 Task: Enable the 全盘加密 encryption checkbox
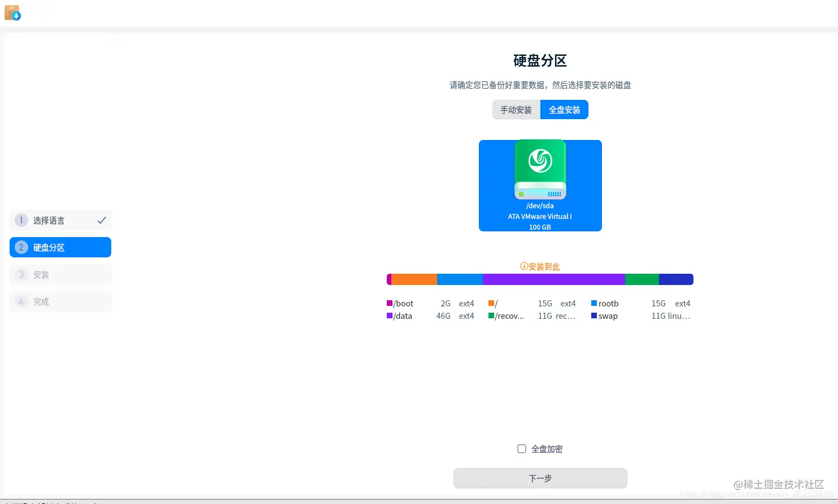[x=521, y=448]
